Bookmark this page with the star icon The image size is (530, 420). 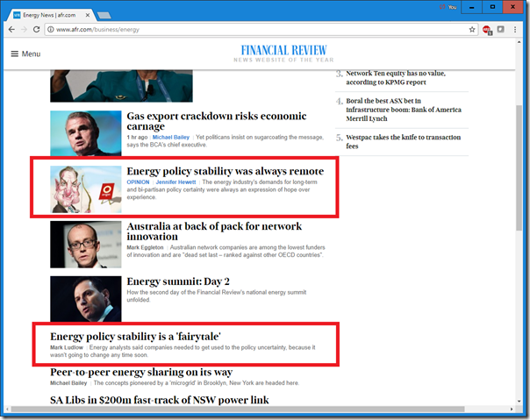pyautogui.click(x=472, y=30)
